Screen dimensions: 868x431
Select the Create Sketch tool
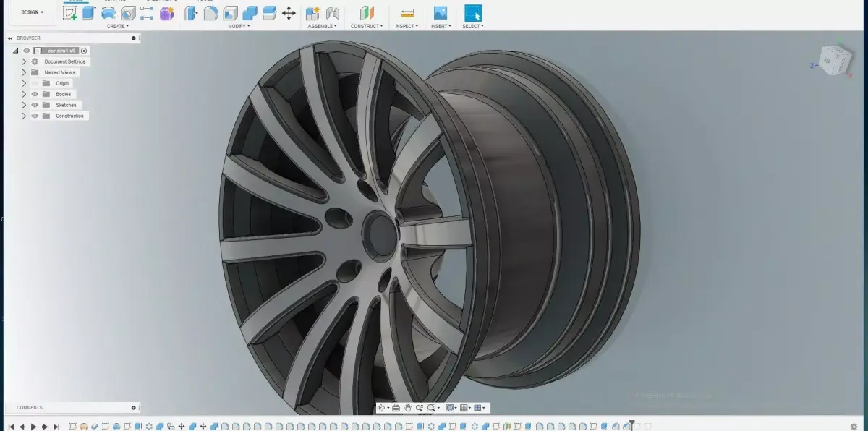[x=70, y=12]
